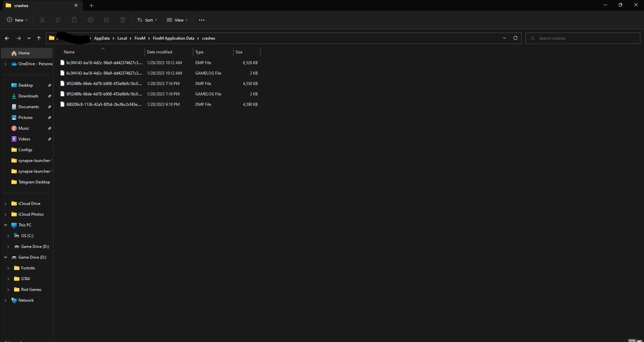Go up one folder level arrow

[x=39, y=38]
